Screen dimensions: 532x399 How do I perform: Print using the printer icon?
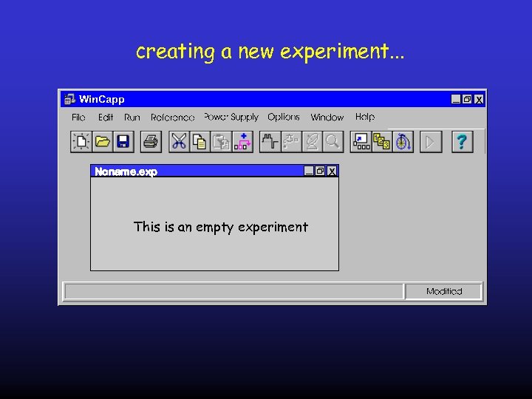click(x=151, y=141)
